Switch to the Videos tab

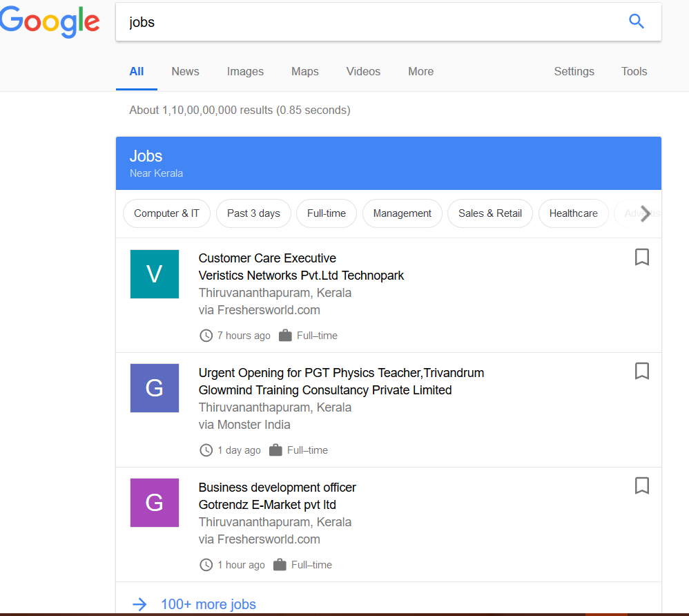363,72
